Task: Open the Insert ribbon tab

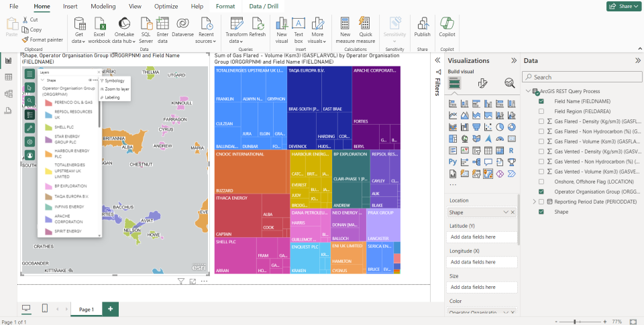Action: (70, 6)
